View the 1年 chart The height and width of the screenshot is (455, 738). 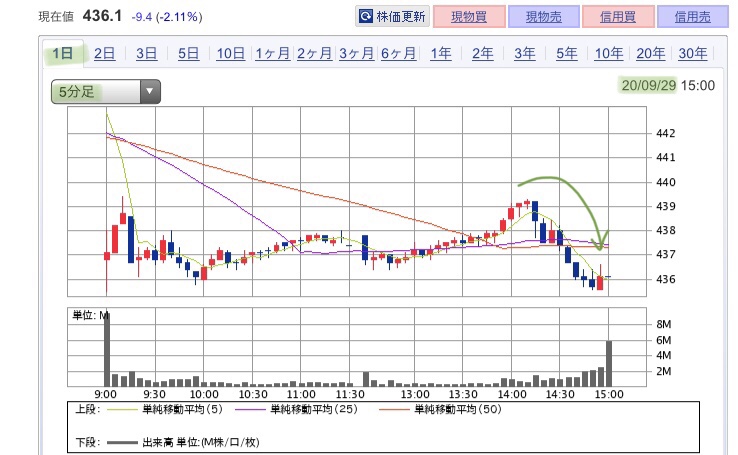[441, 53]
